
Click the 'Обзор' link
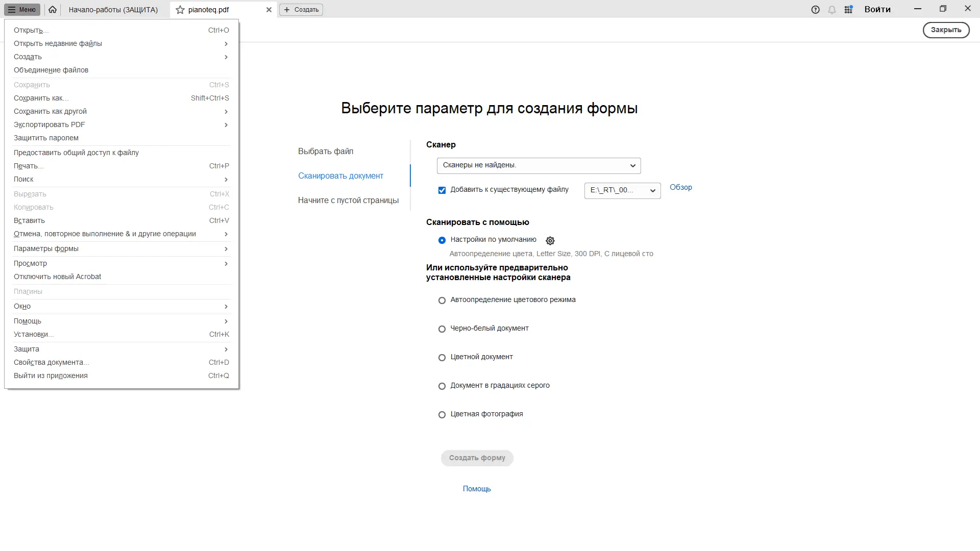coord(680,187)
